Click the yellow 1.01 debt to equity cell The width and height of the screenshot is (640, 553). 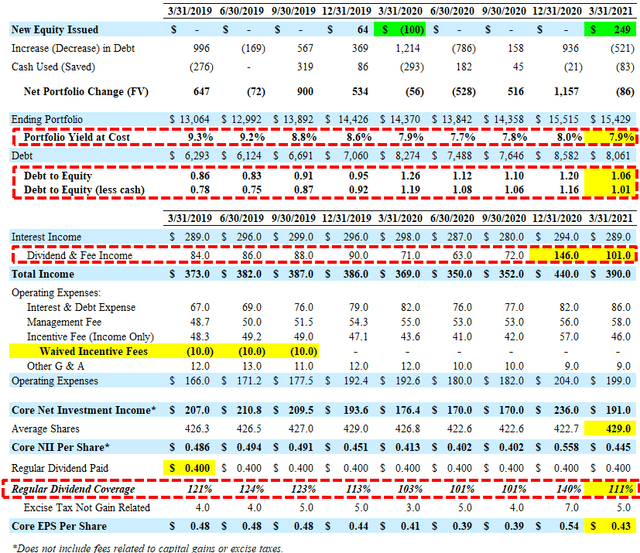coord(610,190)
